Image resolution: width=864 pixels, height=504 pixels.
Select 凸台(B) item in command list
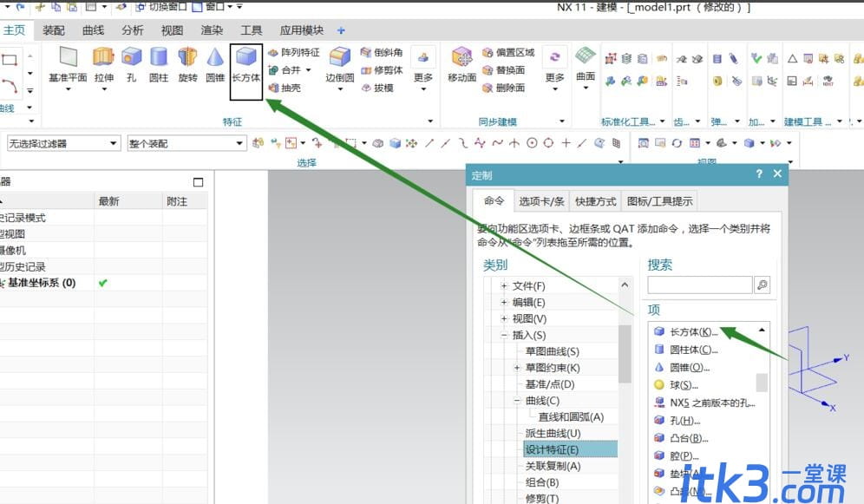click(680, 438)
